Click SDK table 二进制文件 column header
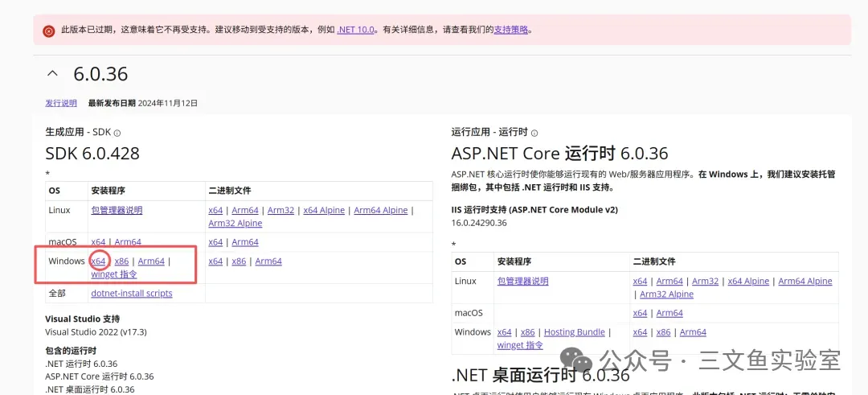Image resolution: width=868 pixels, height=395 pixels. pos(230,190)
